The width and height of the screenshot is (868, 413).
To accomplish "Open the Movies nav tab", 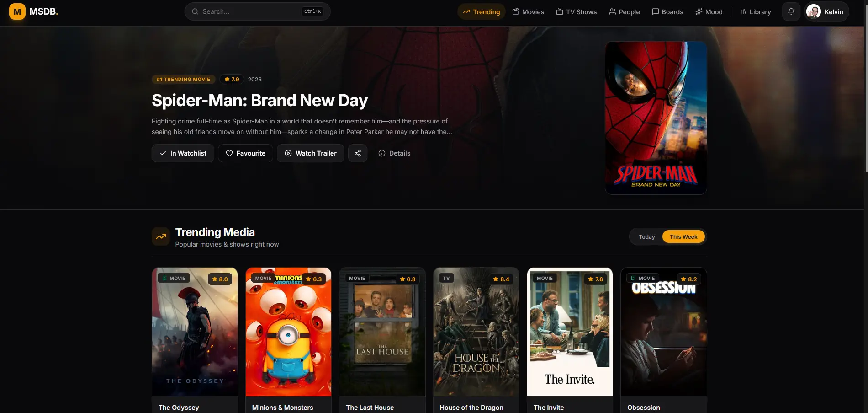I will (x=528, y=11).
